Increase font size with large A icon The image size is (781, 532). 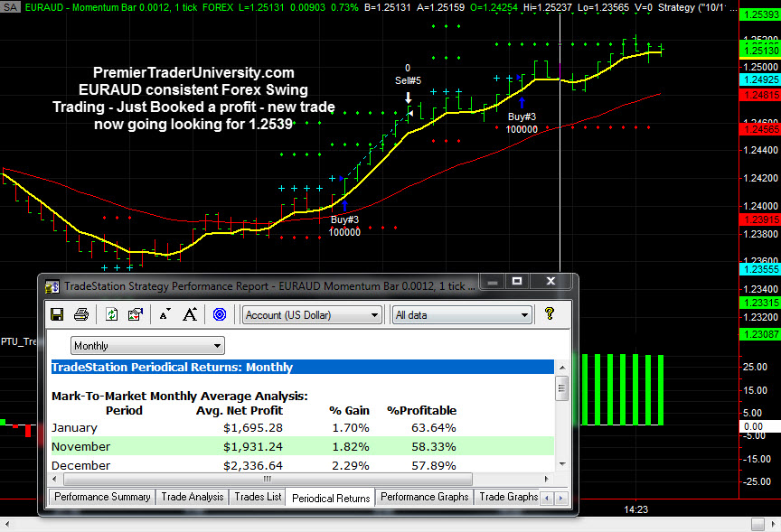[190, 314]
